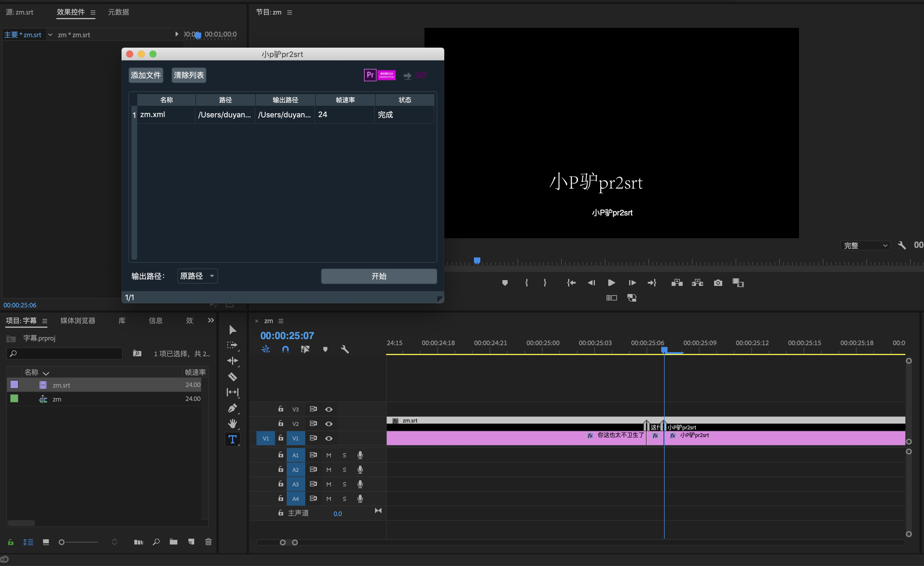The height and width of the screenshot is (566, 924).
Task: Enable voice-over record on A3
Action: 360,484
